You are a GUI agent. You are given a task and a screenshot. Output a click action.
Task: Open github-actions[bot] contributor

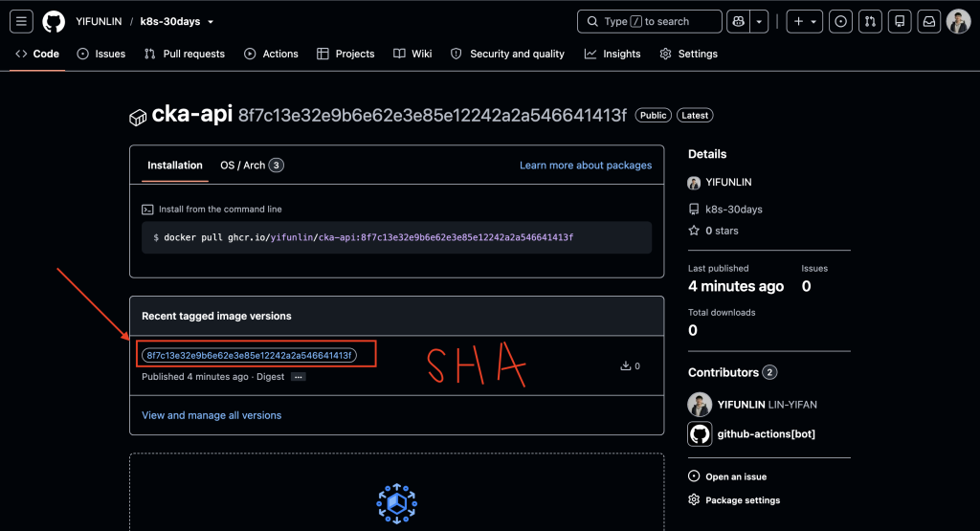767,433
